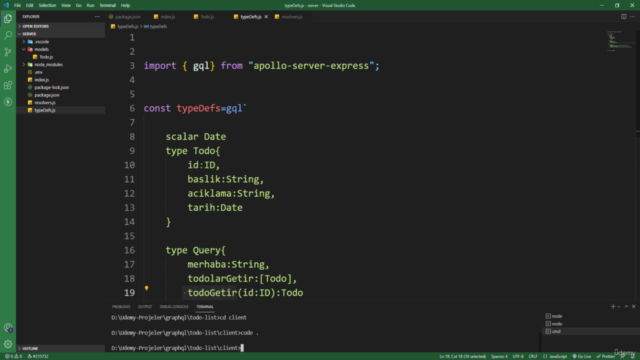Click the editor minimap preview

[620, 40]
